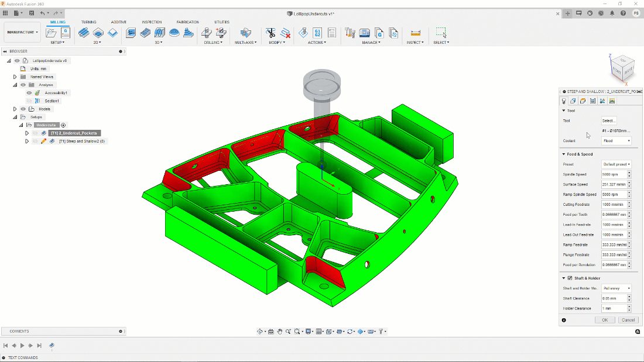644x362 pixels.
Task: Open the Coolant Flood dropdown
Action: coord(616,141)
